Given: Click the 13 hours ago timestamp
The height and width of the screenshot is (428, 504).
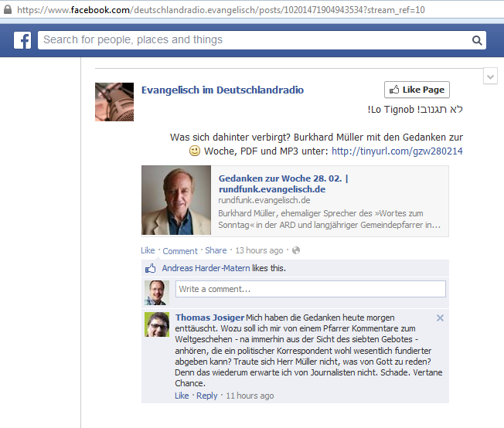Looking at the screenshot, I should (259, 250).
